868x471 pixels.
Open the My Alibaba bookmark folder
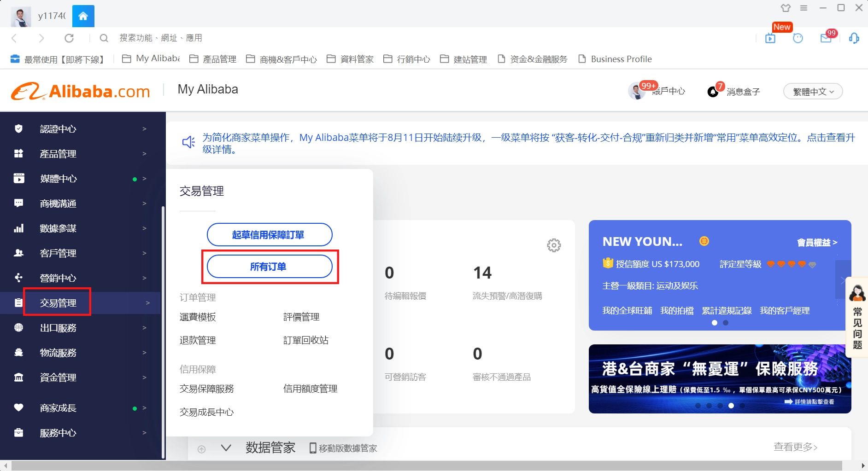point(151,59)
